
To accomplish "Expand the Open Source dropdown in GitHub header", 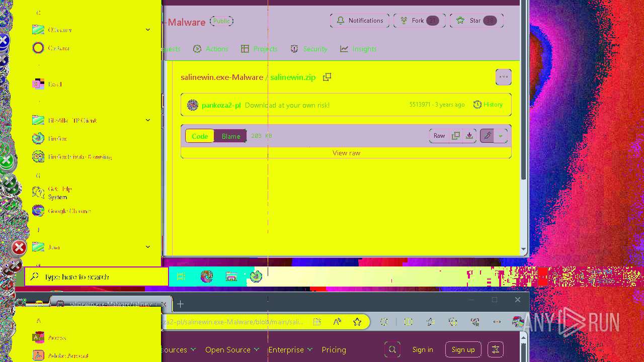I will click(232, 349).
